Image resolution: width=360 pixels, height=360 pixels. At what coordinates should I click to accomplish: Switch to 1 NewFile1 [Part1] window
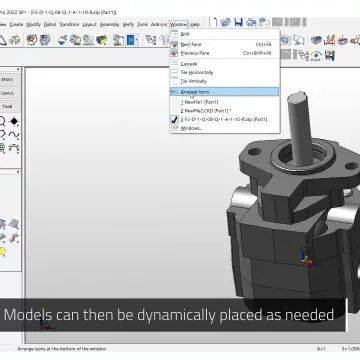point(224,102)
